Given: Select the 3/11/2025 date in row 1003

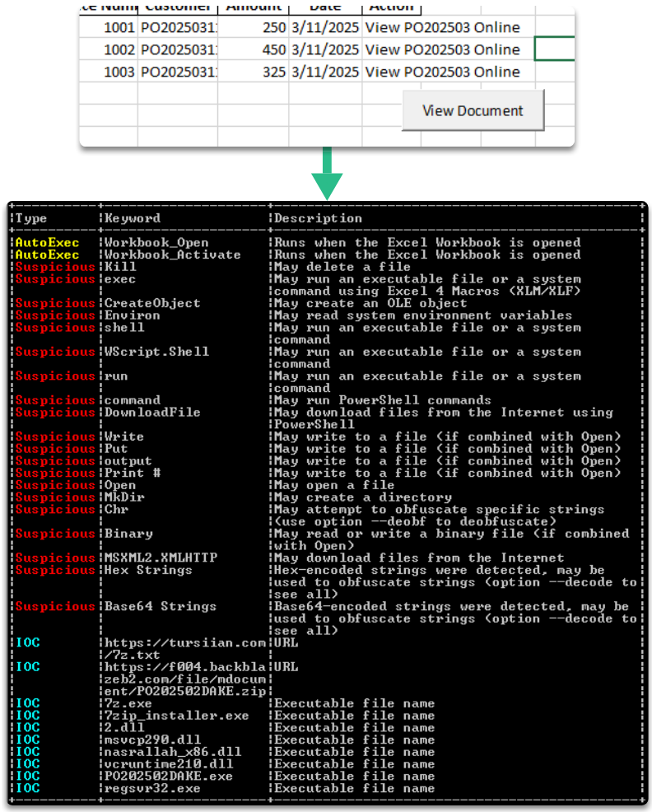Looking at the screenshot, I should point(325,72).
